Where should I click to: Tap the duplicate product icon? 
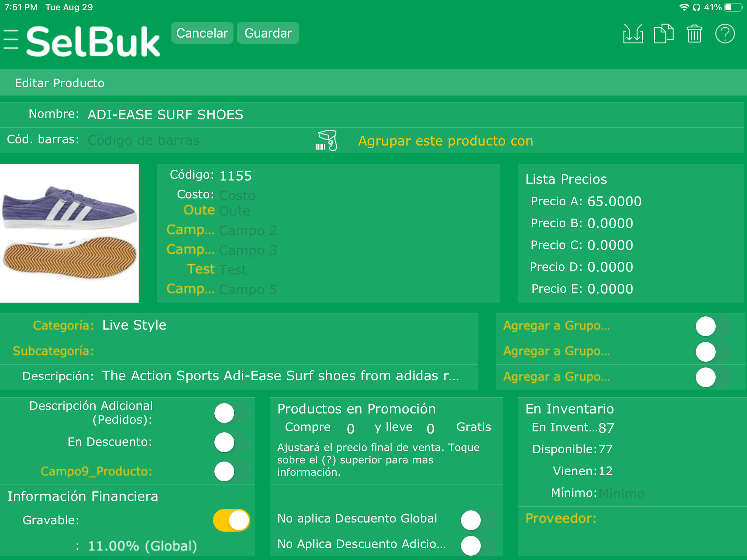coord(664,34)
